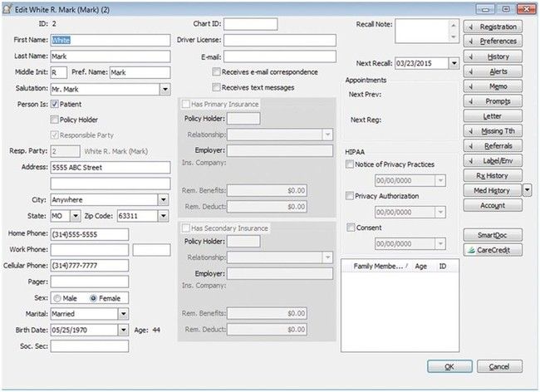Uncheck the Patient checkbox
The image size is (540, 392).
coord(55,105)
